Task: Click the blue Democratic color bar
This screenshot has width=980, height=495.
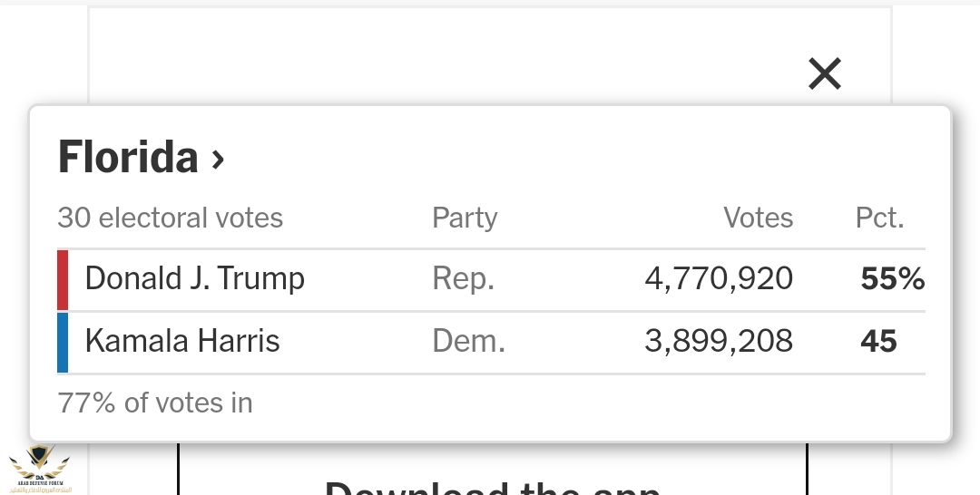Action: tap(63, 342)
